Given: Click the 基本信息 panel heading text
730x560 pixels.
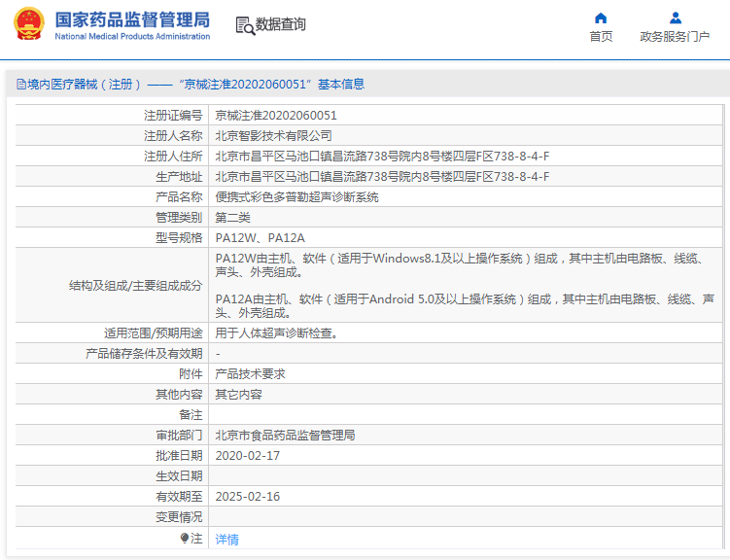Looking at the screenshot, I should pos(341,85).
